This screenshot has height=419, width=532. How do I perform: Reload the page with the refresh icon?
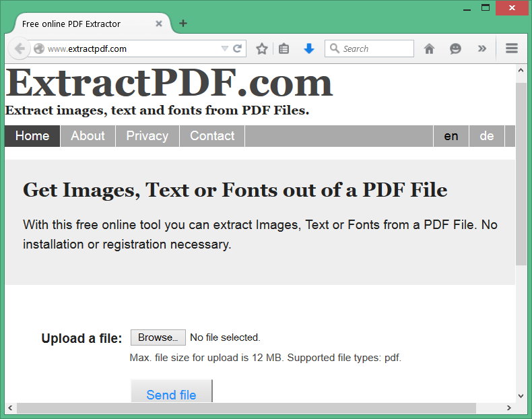237,49
